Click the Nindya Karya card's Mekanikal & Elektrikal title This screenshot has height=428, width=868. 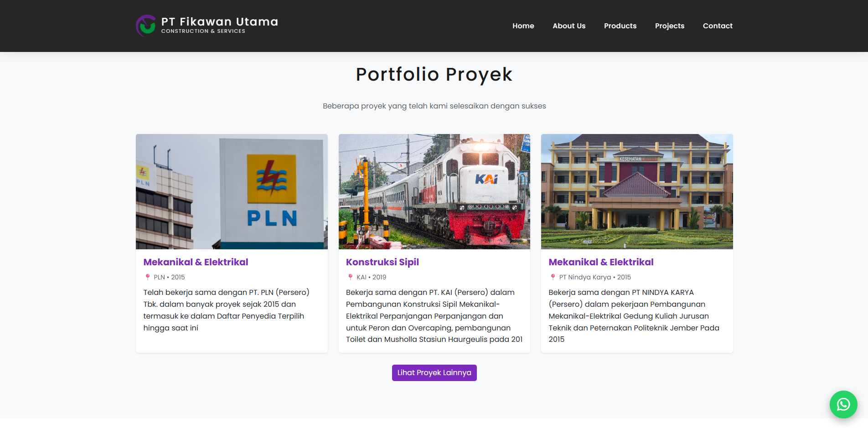point(601,262)
